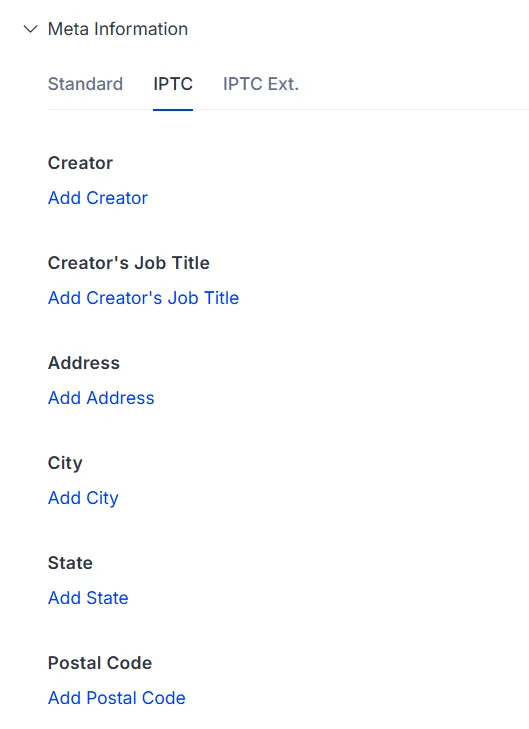Select the bold Postal Code field label
Image resolution: width=529 pixels, height=729 pixels.
100,663
